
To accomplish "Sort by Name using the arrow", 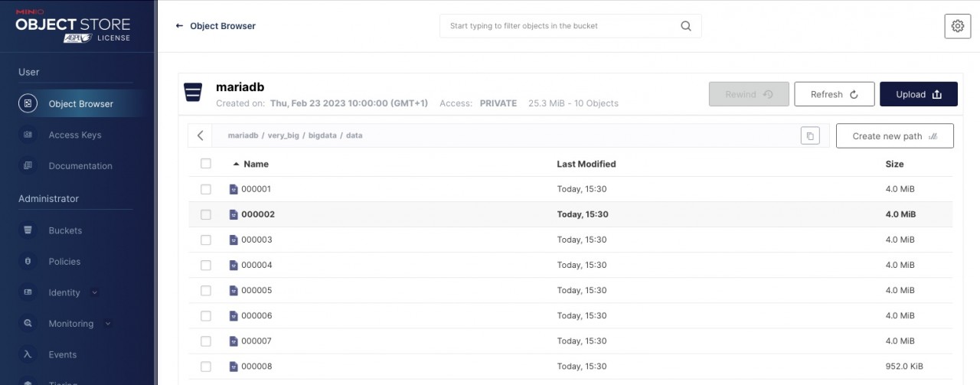I will coord(236,164).
